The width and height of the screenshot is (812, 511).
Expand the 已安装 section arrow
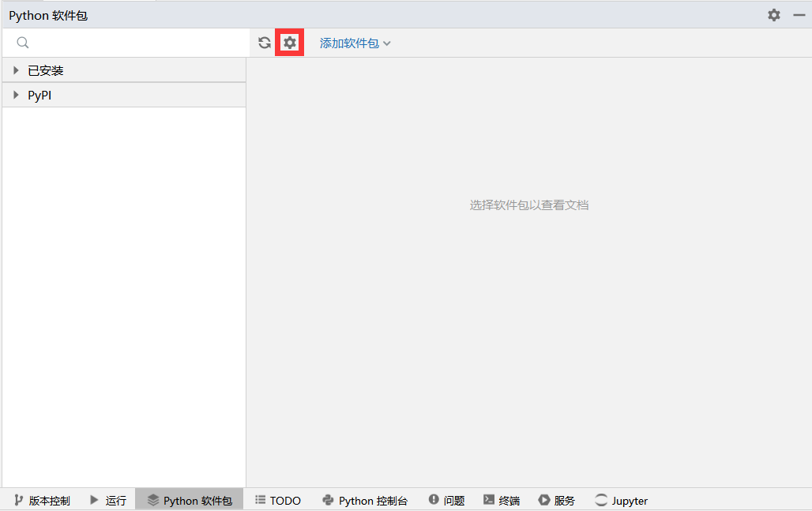(x=16, y=70)
